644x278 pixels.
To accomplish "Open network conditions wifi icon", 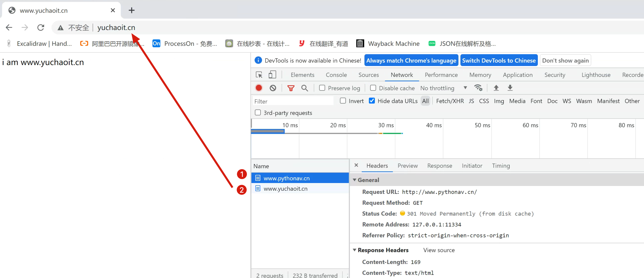I will 478,88.
